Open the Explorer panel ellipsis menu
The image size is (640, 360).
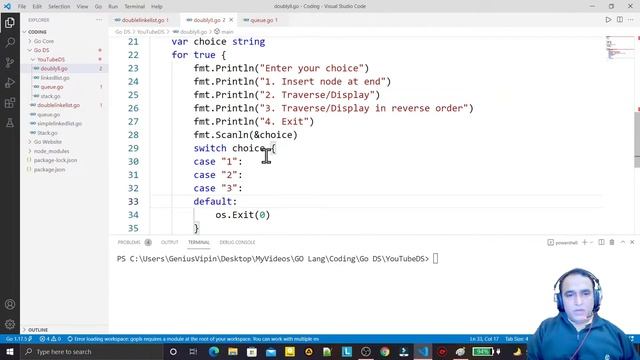(99, 20)
